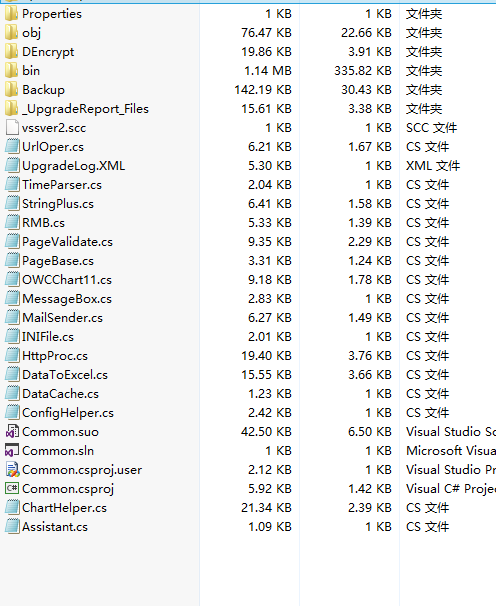The image size is (496, 606).
Task: Click the DataToExcel.cs file name
Action: click(65, 375)
